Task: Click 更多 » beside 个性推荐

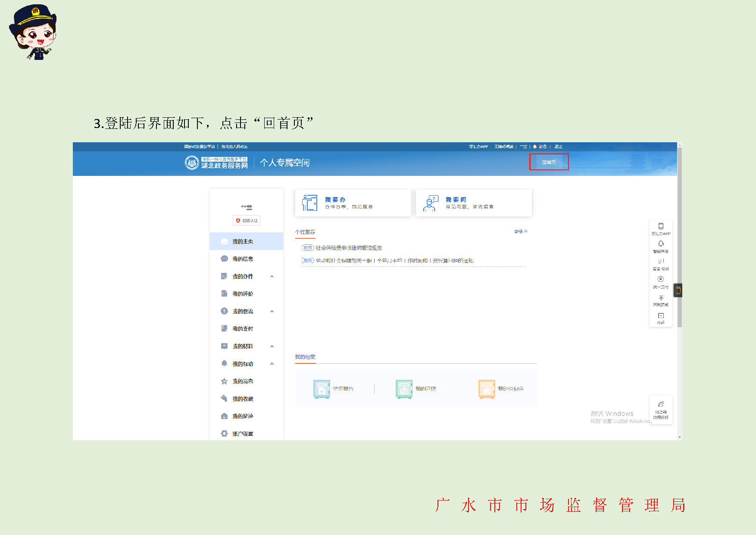Action: click(x=521, y=232)
